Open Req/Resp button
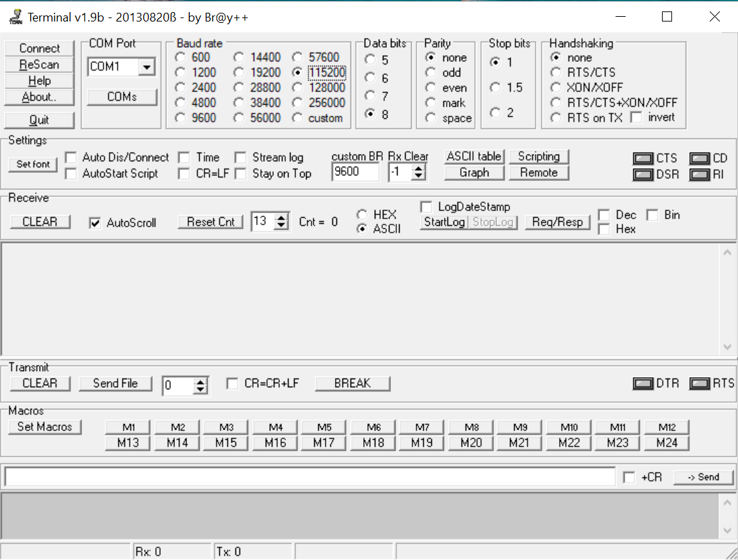Image resolution: width=738 pixels, height=560 pixels. 557,222
